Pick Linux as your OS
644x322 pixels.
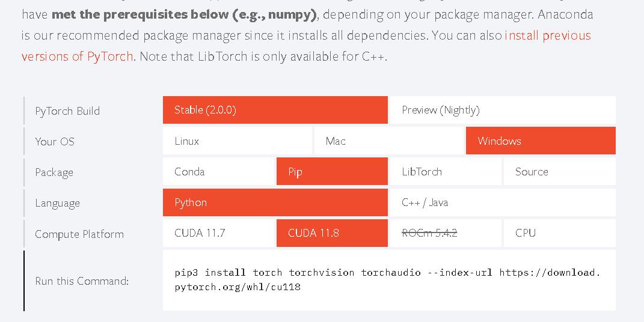click(238, 141)
